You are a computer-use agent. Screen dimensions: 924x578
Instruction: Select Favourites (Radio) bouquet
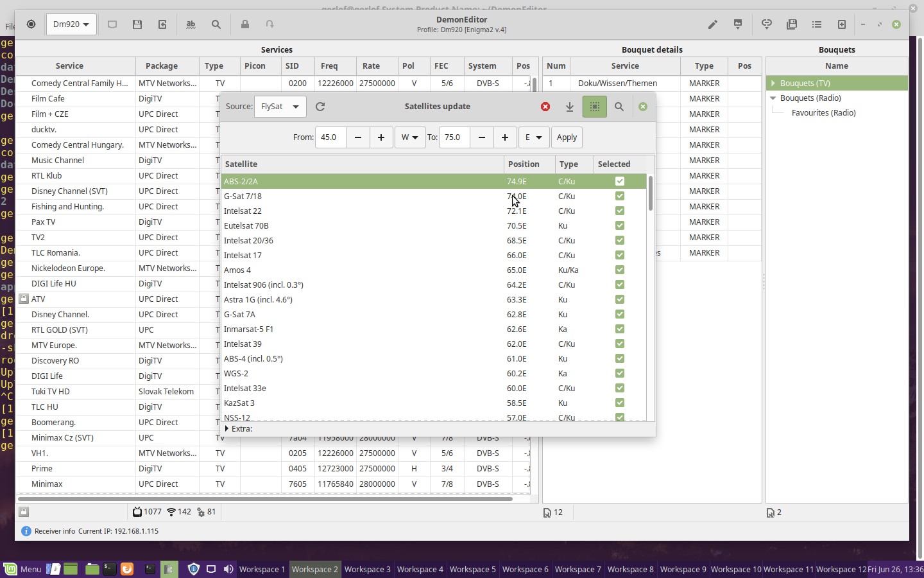point(823,113)
